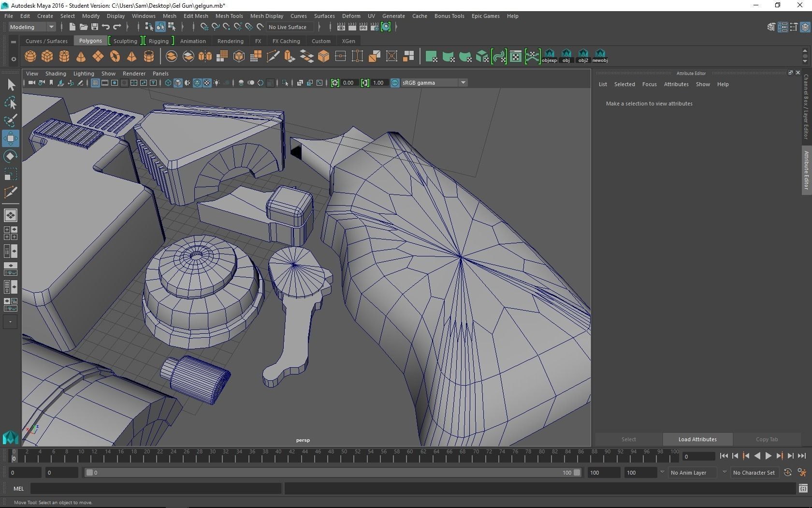Select the Paint Selection tool
The image size is (812, 508).
click(x=11, y=120)
